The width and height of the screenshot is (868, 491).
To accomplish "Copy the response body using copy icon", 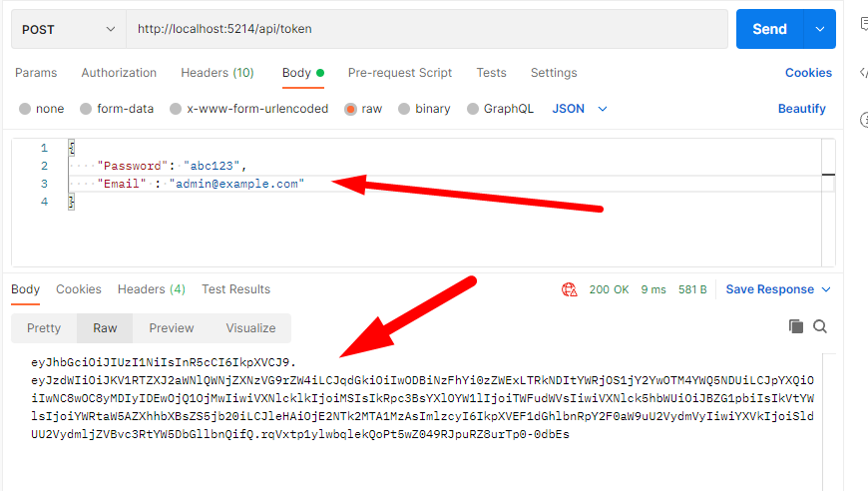I will (x=795, y=326).
